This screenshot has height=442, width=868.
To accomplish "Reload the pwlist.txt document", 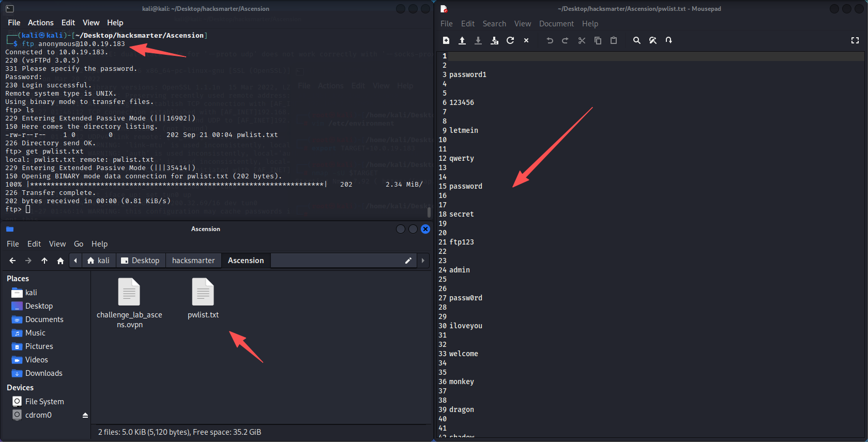I will point(510,40).
